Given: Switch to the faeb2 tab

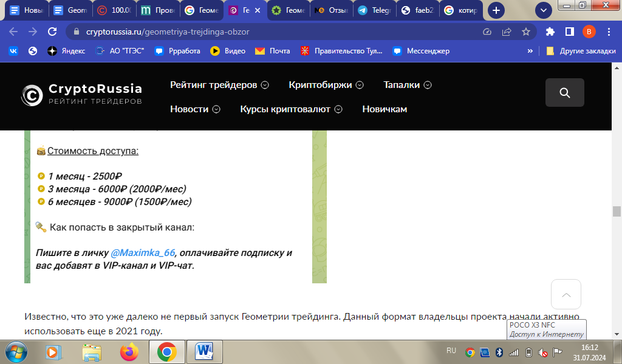Looking at the screenshot, I should [419, 10].
